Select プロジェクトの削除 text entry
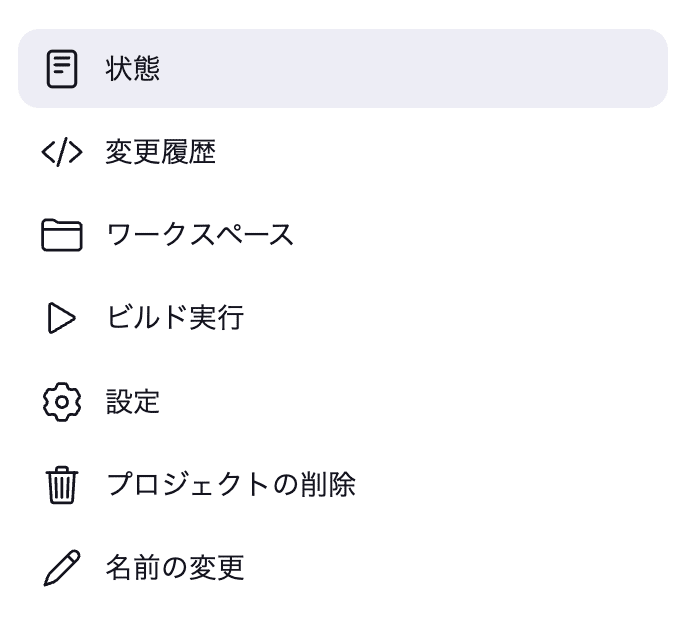The height and width of the screenshot is (644, 690). click(x=231, y=485)
